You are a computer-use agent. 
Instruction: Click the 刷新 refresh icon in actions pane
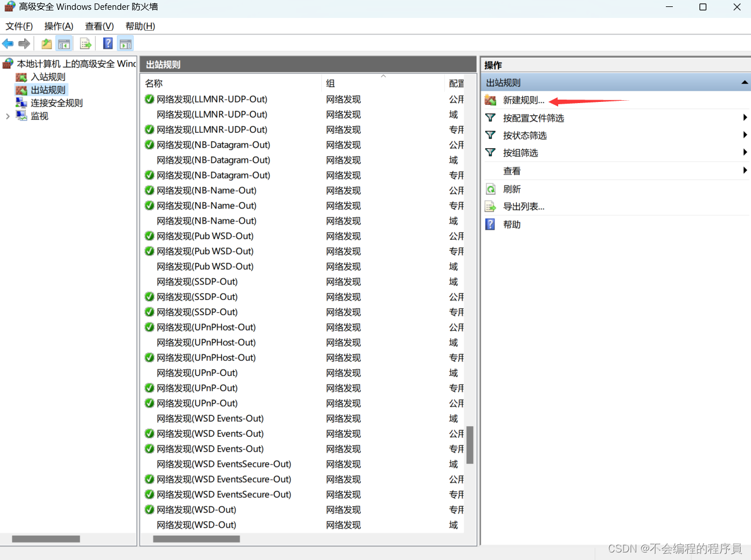[490, 189]
